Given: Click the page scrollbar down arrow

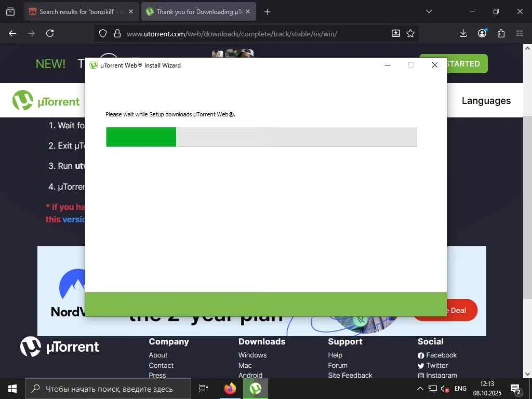Looking at the screenshot, I should pyautogui.click(x=527, y=374).
